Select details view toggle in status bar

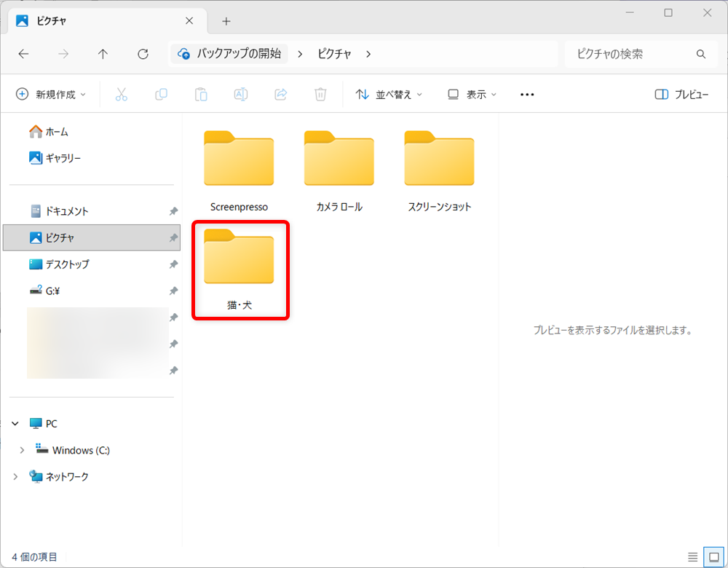click(x=692, y=556)
